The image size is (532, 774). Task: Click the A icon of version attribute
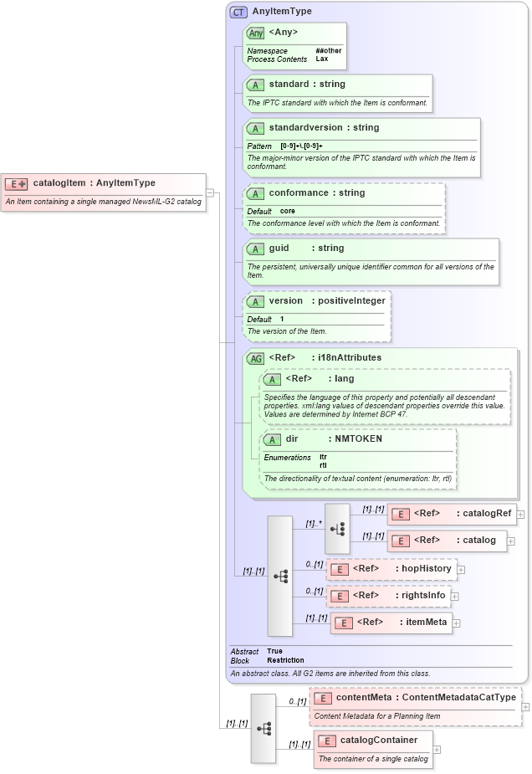pos(256,301)
